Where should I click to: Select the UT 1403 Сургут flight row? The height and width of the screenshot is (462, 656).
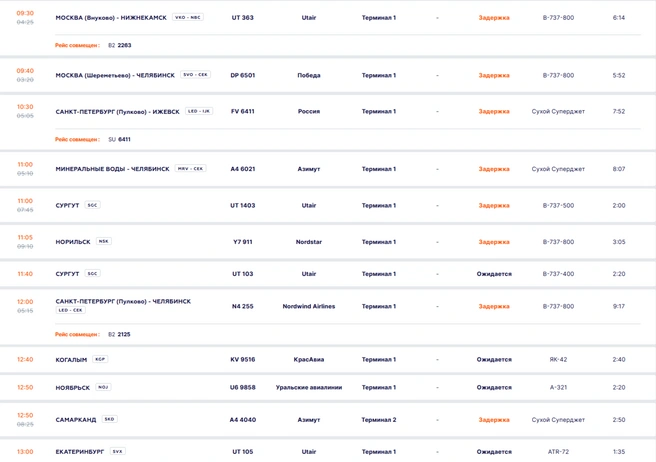328,205
